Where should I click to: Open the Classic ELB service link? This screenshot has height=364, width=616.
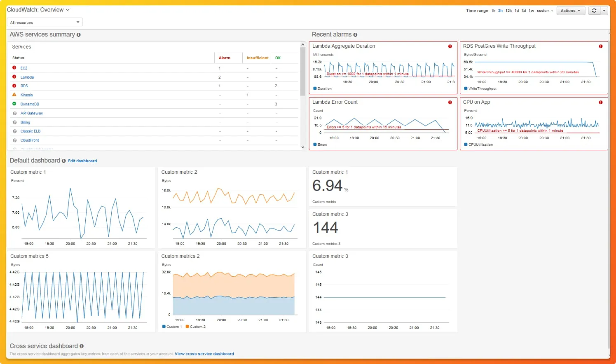click(30, 131)
